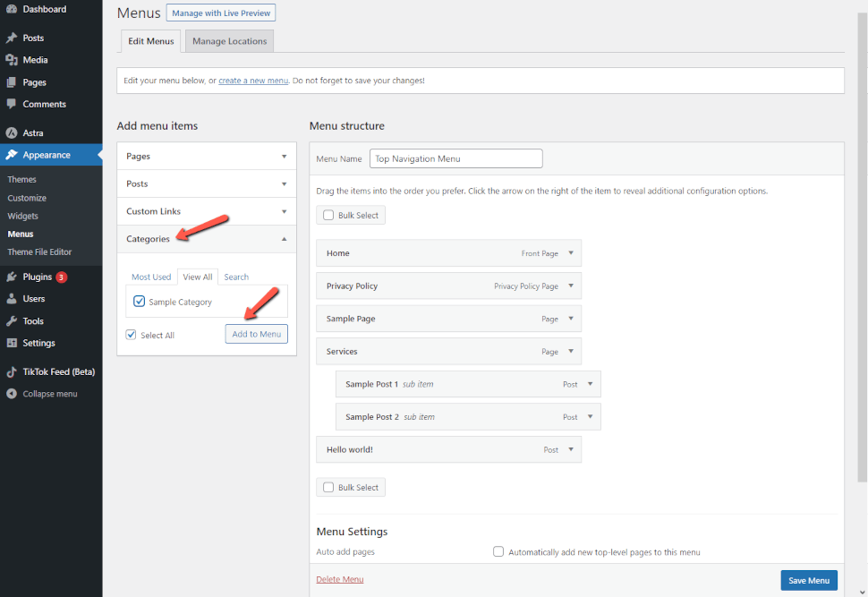Click the Add to Menu button
Screen dimensions: 868x597
[x=256, y=334]
